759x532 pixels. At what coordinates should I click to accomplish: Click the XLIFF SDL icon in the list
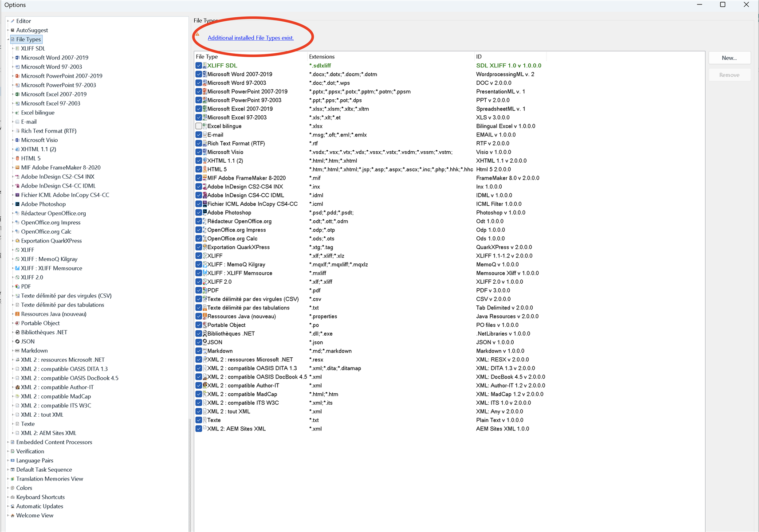point(205,65)
